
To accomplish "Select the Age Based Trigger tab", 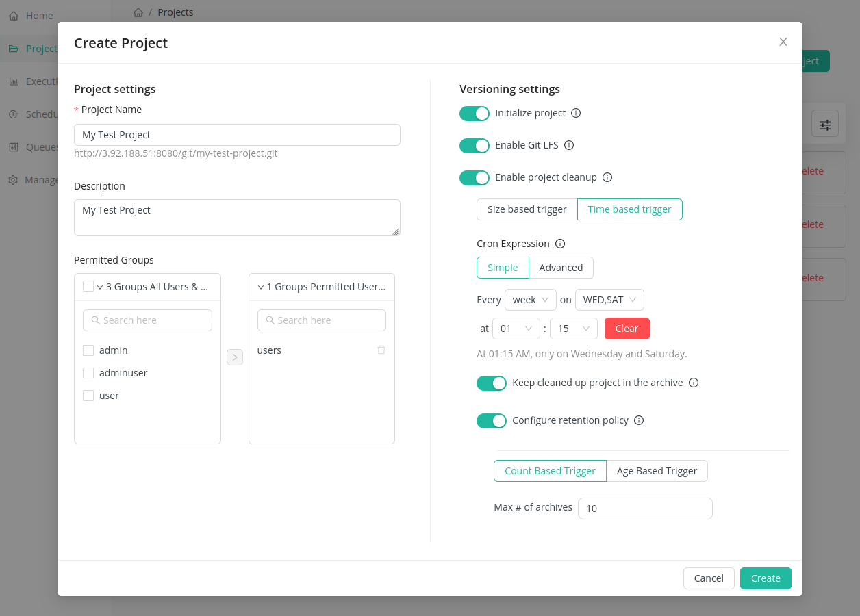I will click(x=656, y=471).
